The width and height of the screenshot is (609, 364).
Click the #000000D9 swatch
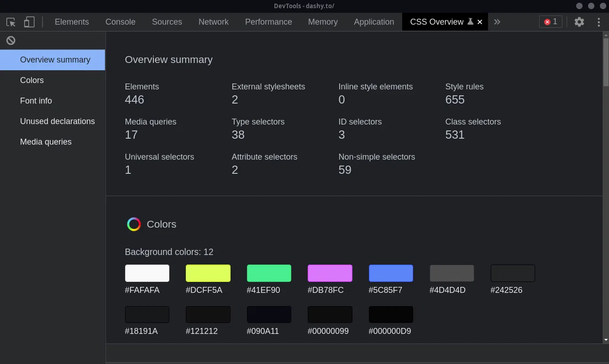[x=391, y=314]
